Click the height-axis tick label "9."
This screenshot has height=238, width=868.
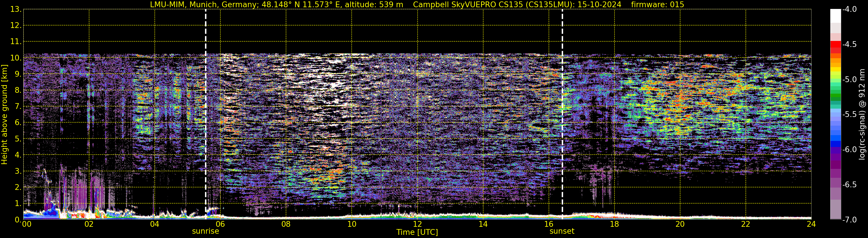click(18, 74)
